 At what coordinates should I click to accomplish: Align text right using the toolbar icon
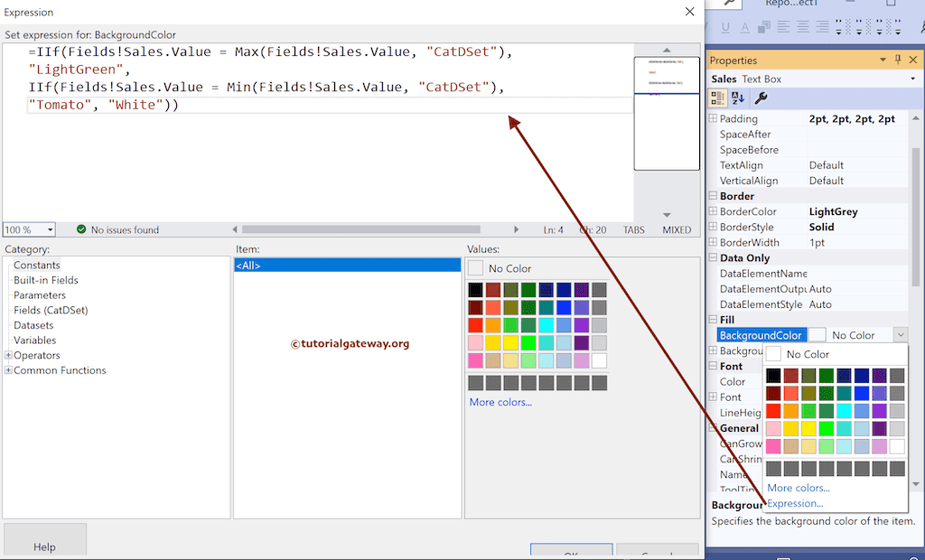[823, 27]
